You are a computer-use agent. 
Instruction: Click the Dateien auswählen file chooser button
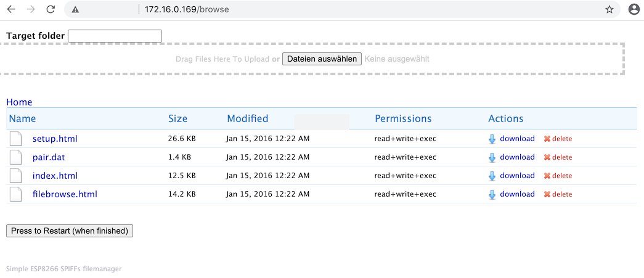coord(322,59)
